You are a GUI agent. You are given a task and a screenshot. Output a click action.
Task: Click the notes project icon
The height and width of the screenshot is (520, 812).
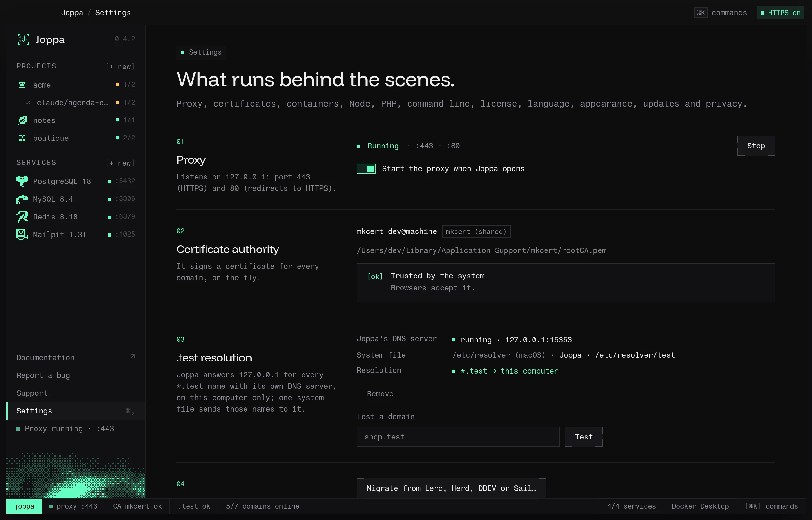(x=22, y=120)
